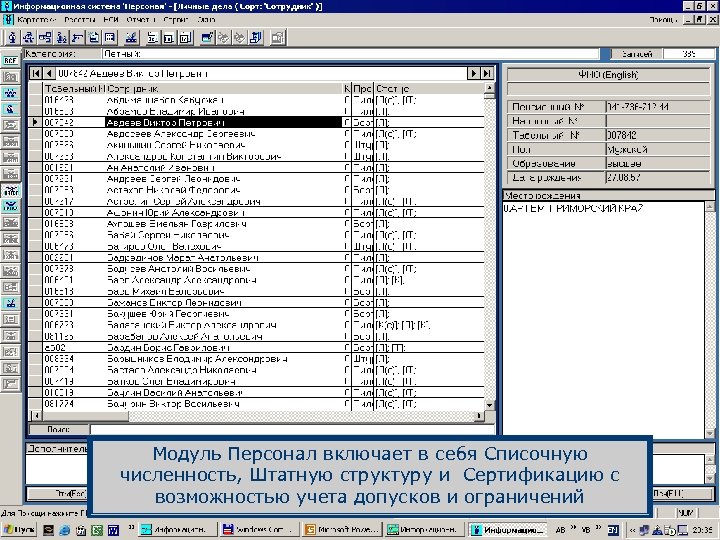
Task: Go to the next record with navigator arrow
Action: (473, 73)
